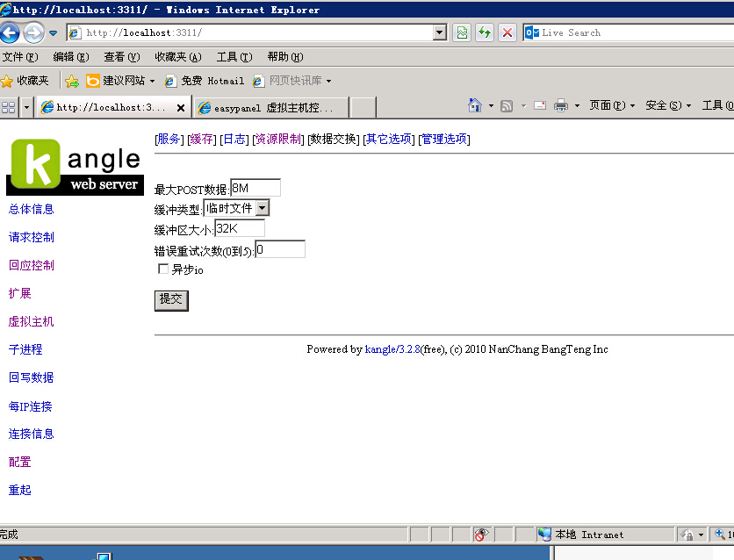
Task: Close the localhost tab
Action: coord(181,108)
